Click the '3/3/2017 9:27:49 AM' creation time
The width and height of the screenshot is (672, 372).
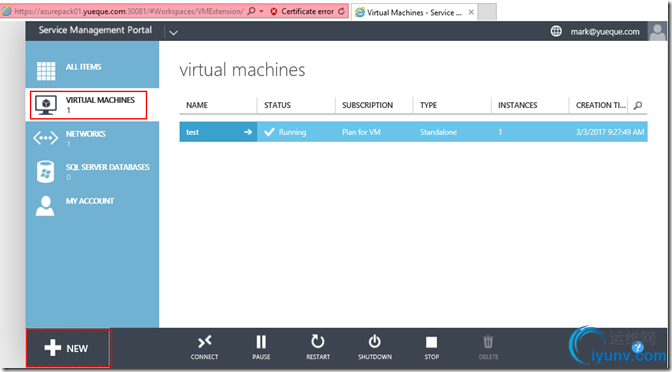tap(610, 132)
